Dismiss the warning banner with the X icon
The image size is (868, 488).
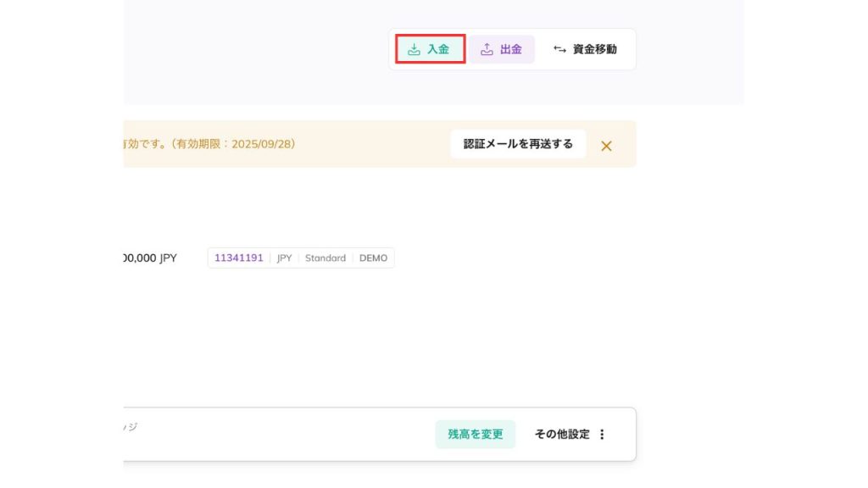click(607, 145)
